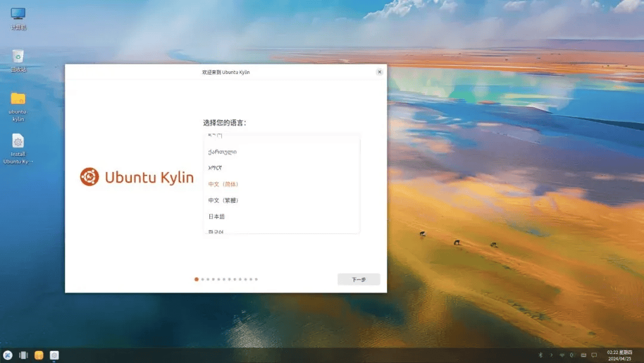Open the orange file manager taskbar icon
The image size is (644, 363).
pos(39,355)
